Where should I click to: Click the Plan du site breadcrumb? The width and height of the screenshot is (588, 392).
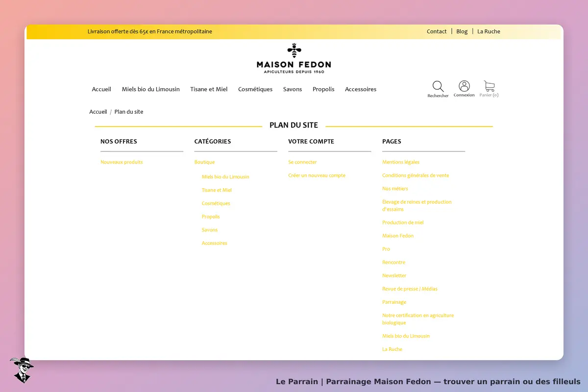pyautogui.click(x=129, y=112)
